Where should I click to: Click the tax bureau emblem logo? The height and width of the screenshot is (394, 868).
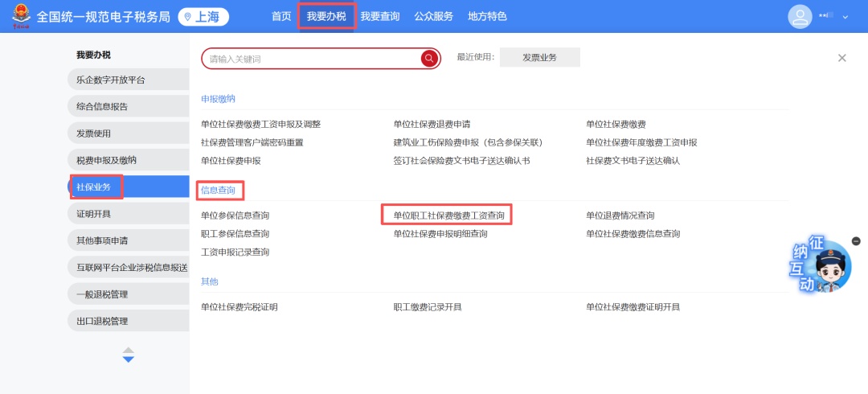[22, 16]
